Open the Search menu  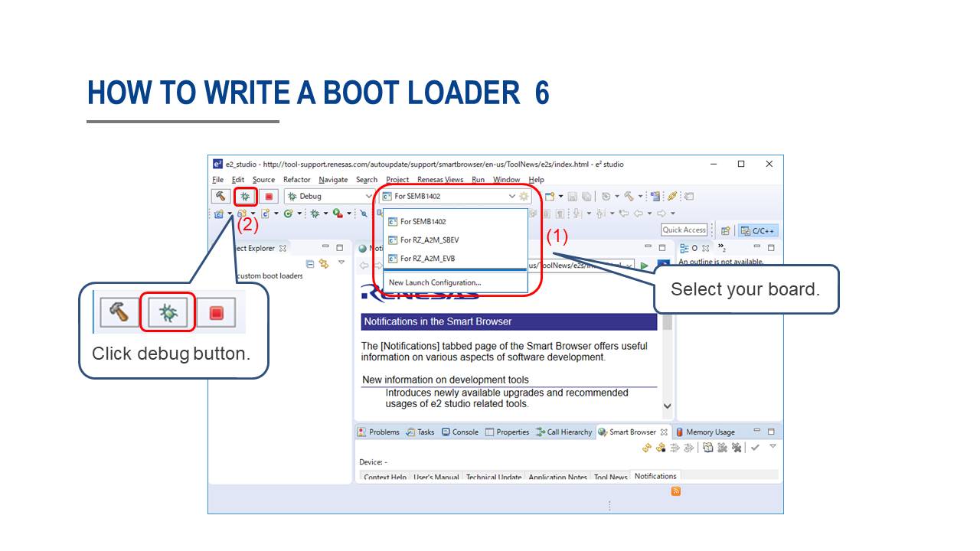tap(367, 180)
